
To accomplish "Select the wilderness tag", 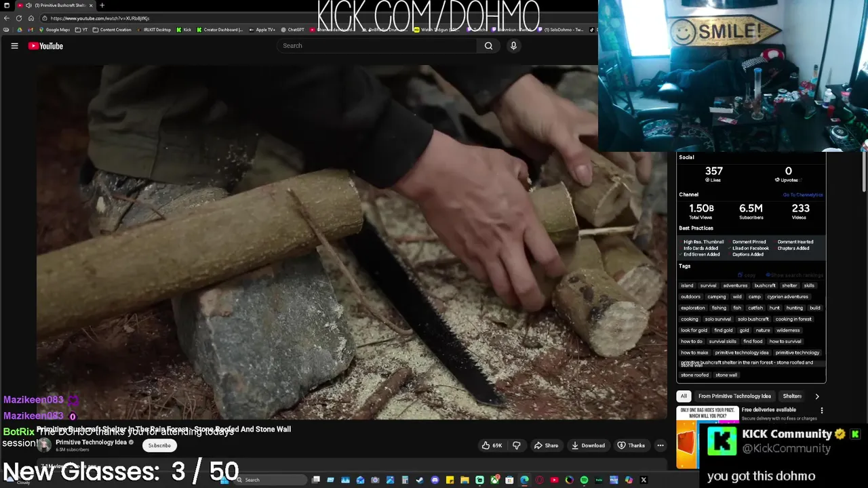I will pos(788,330).
